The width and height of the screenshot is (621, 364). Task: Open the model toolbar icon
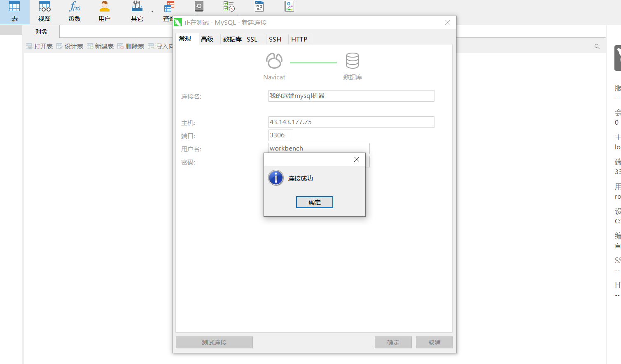(259, 6)
